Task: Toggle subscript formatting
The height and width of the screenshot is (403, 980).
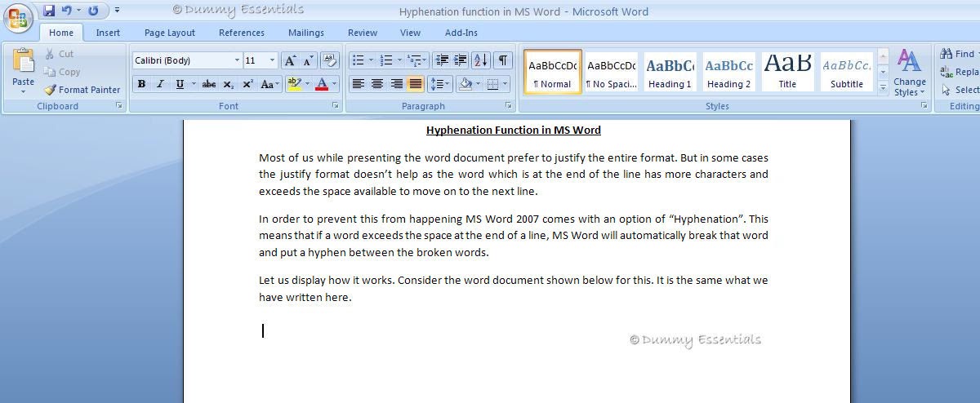Action: pos(229,84)
